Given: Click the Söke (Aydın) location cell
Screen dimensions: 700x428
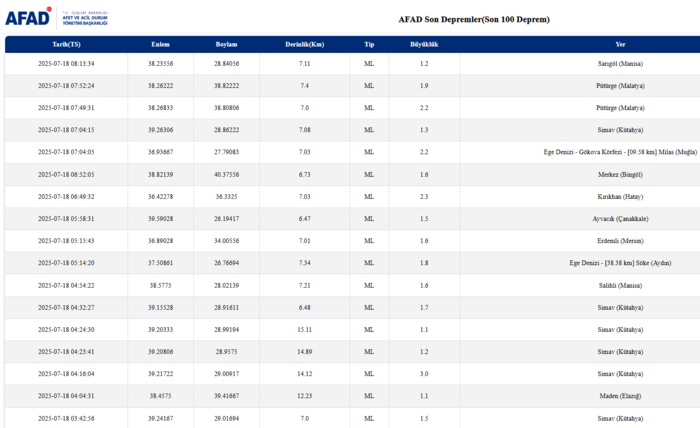Looking at the screenshot, I should [620, 262].
